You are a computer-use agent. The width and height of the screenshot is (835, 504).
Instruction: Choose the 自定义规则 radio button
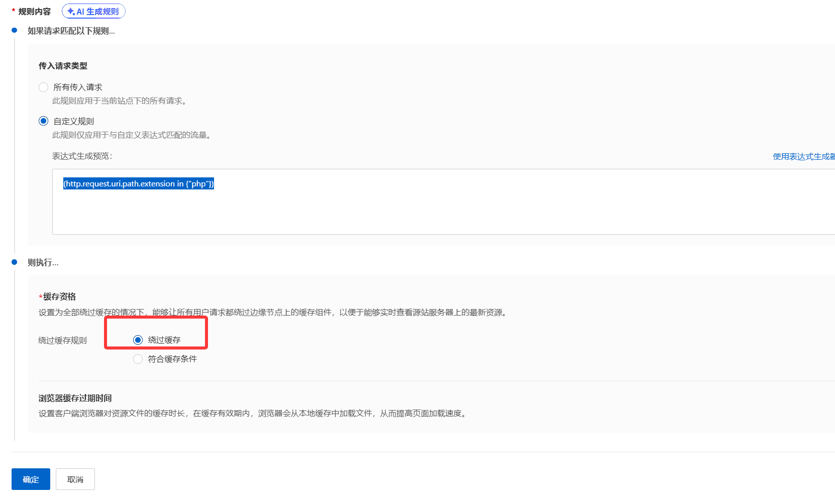pos(44,121)
